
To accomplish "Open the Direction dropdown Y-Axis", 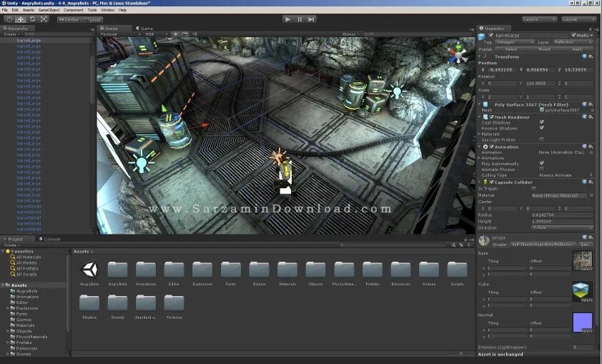I will (x=563, y=227).
